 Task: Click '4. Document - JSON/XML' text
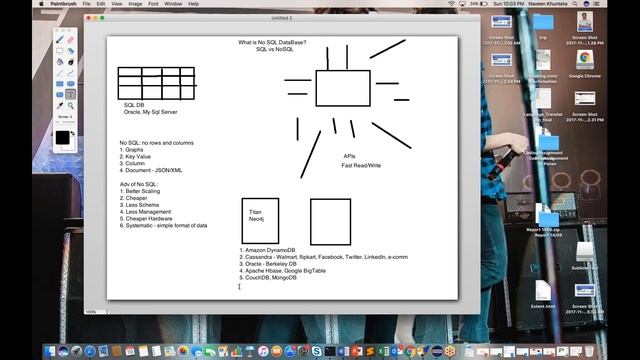tap(151, 170)
